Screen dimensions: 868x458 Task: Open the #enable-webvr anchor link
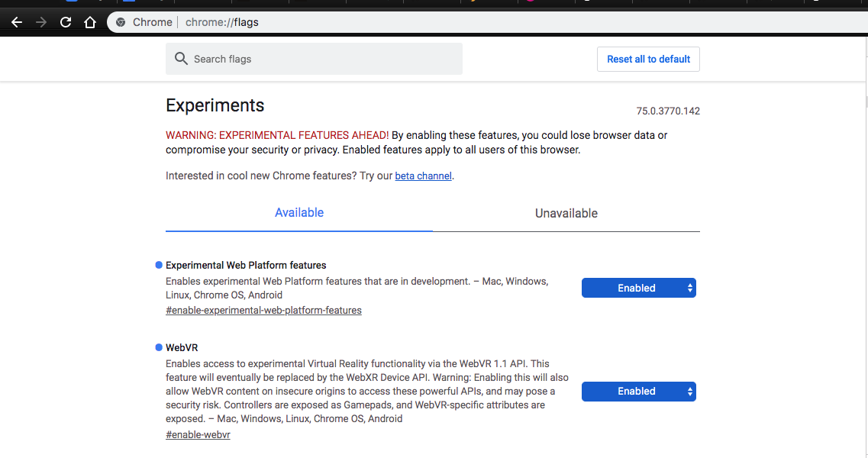click(198, 435)
